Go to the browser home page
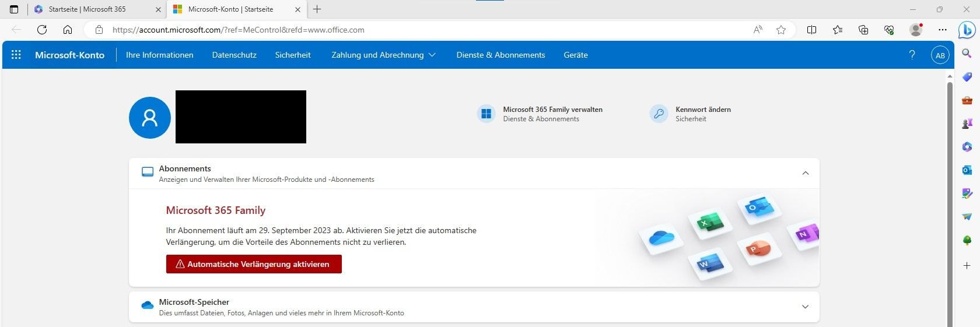 pos(68,30)
